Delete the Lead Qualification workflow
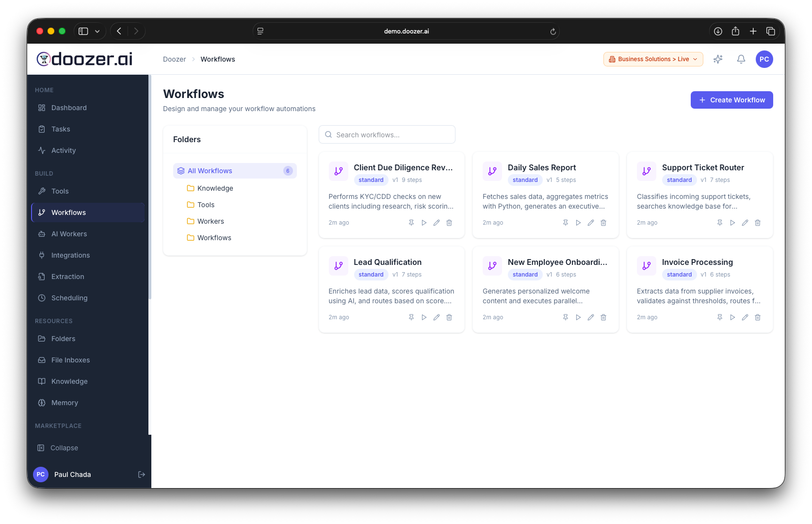This screenshot has width=812, height=524. point(449,317)
